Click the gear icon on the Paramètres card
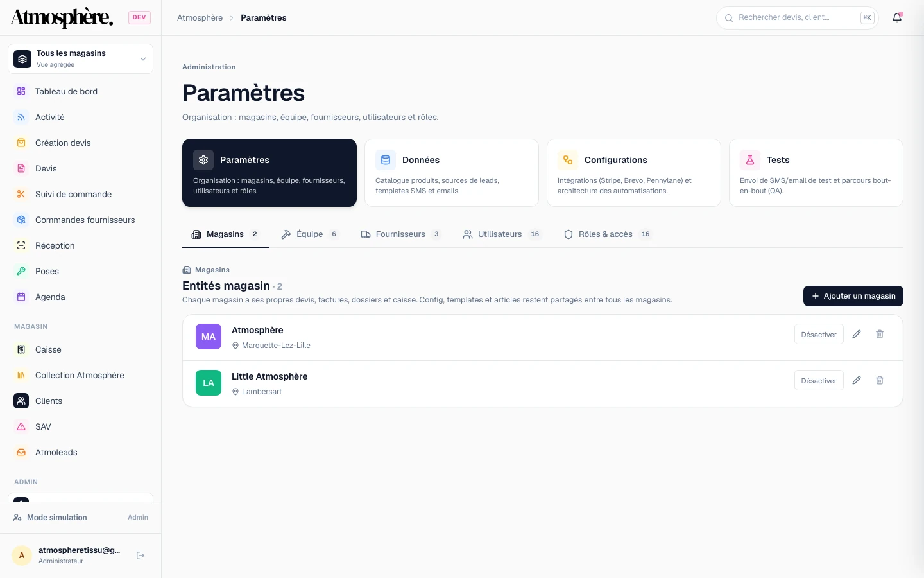The image size is (924, 578). point(203,160)
